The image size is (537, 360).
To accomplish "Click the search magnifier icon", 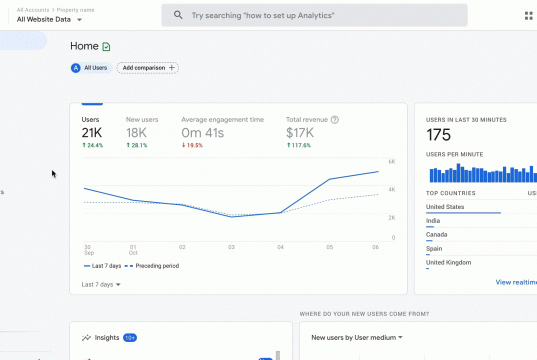I will click(178, 15).
